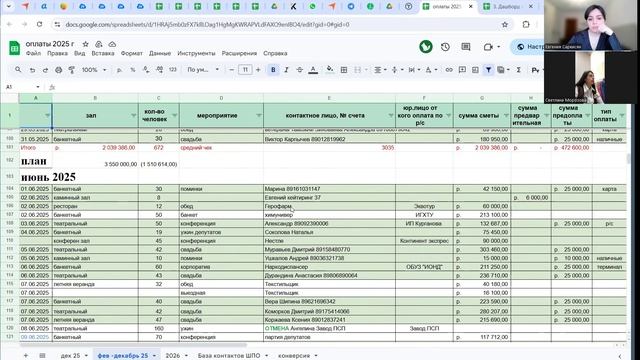Apply ruble currency format (р.)

pos(119,70)
